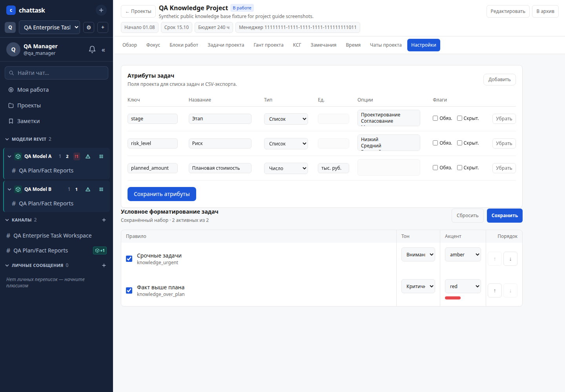565x392 pixels.
Task: Open tone dropdown for Факт выше плана
Action: pos(418,286)
